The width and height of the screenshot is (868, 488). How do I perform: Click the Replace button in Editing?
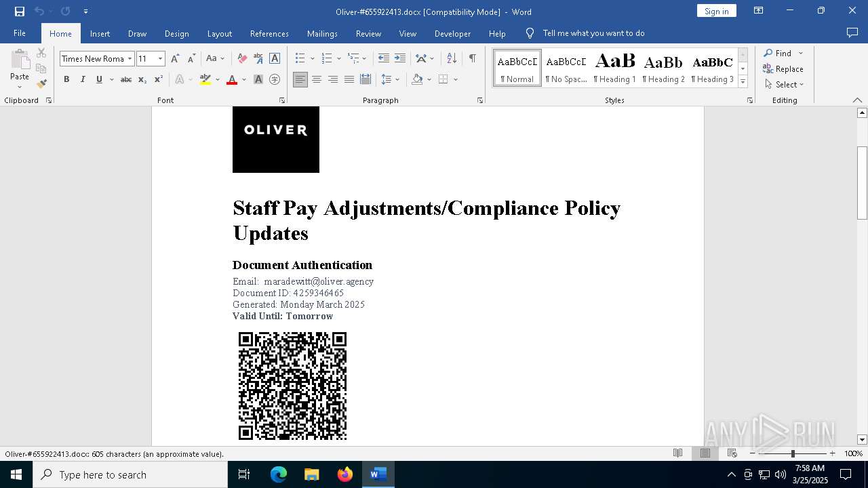coord(783,69)
